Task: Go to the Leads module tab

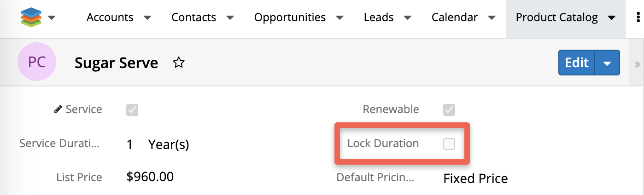Action: coord(379,17)
